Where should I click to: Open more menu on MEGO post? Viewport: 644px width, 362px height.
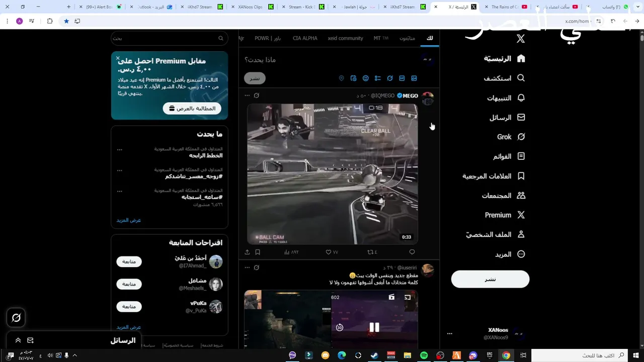[x=247, y=96]
